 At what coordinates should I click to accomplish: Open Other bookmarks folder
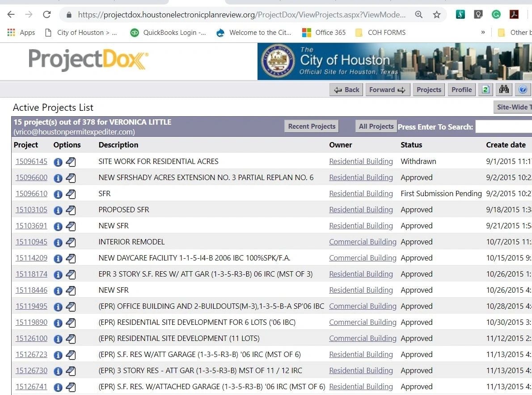(x=515, y=33)
